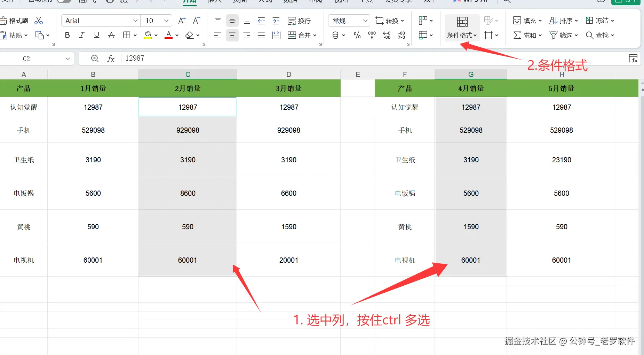Expand the fill color dropdown arrow

[x=156, y=35]
